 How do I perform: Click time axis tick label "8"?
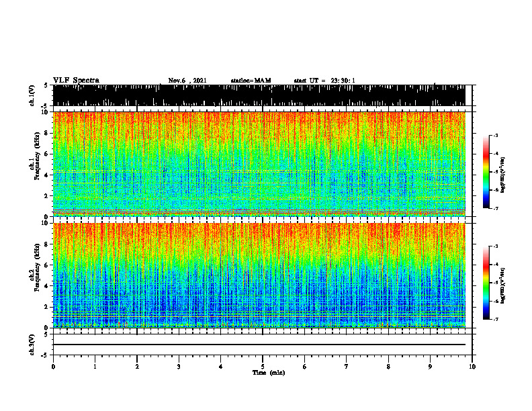[x=388, y=367]
